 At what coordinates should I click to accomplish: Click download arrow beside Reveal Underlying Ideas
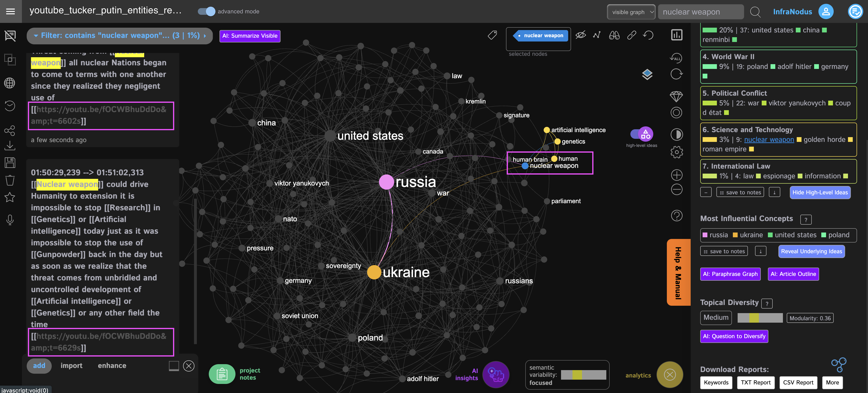pyautogui.click(x=761, y=251)
